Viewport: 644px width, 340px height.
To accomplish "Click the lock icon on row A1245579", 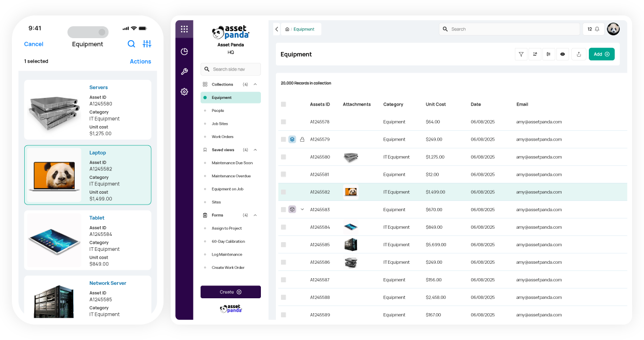I will click(302, 139).
